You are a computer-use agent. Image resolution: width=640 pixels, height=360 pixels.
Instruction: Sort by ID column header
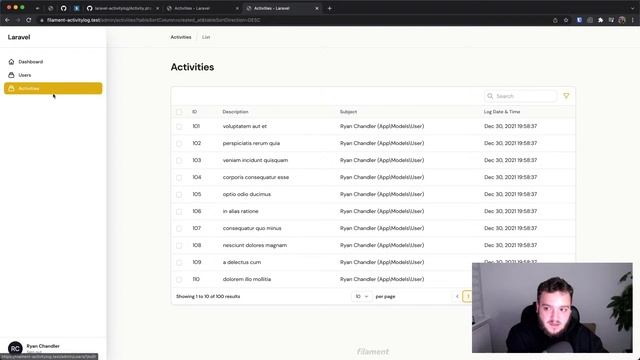(195, 112)
